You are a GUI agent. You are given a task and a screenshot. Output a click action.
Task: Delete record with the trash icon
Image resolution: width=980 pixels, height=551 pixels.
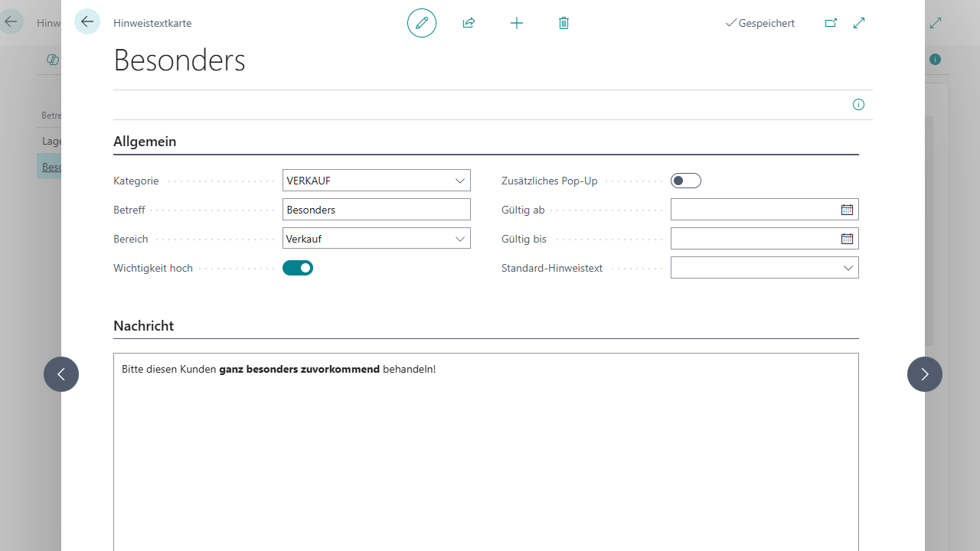click(563, 23)
